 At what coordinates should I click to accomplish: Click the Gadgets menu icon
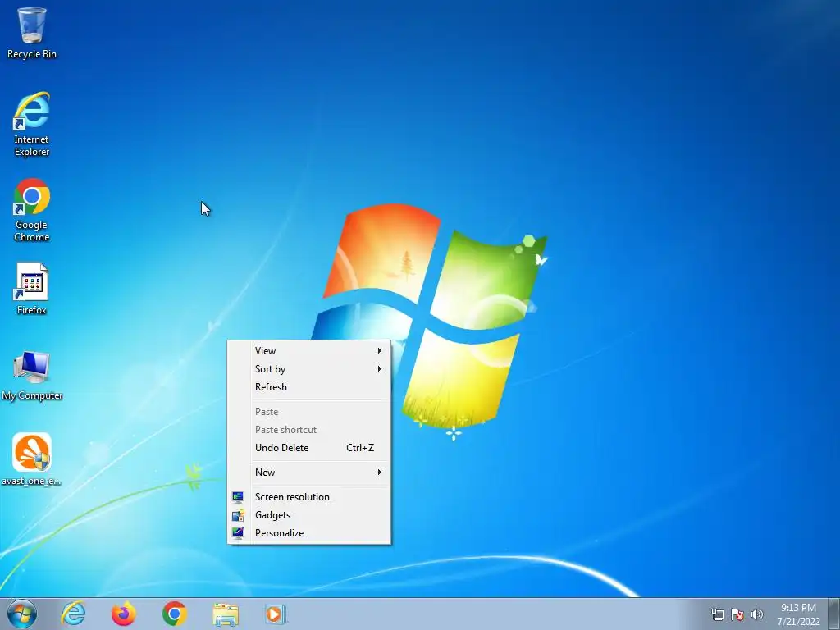[238, 515]
